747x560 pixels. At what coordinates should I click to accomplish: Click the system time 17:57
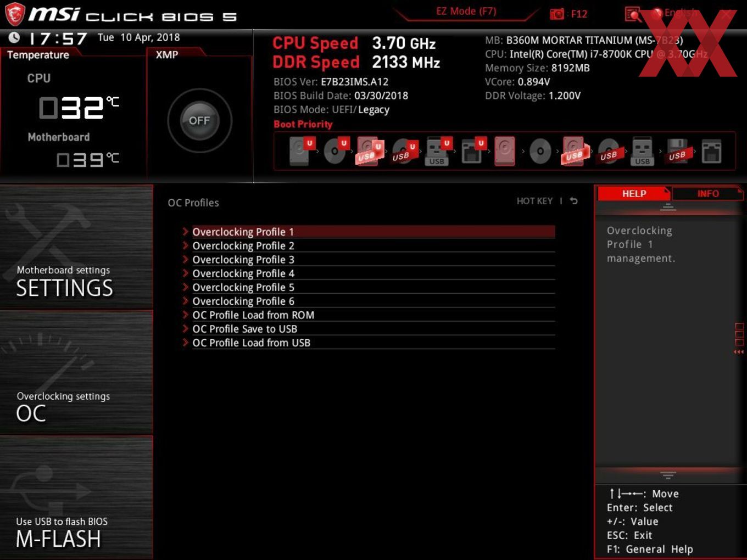[58, 38]
